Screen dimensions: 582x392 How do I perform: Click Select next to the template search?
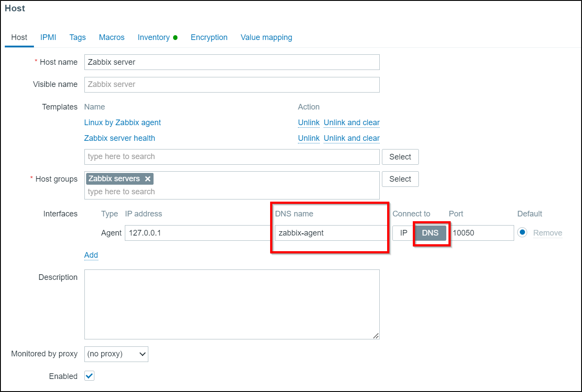pyautogui.click(x=400, y=157)
